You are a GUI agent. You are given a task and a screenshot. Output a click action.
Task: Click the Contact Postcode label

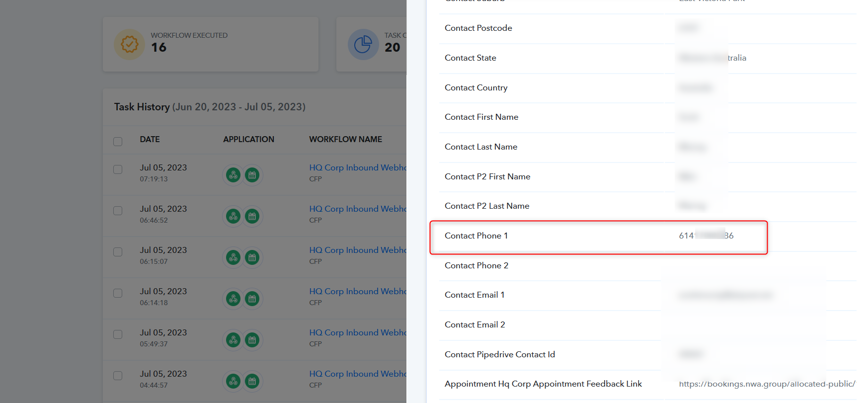[x=478, y=28]
